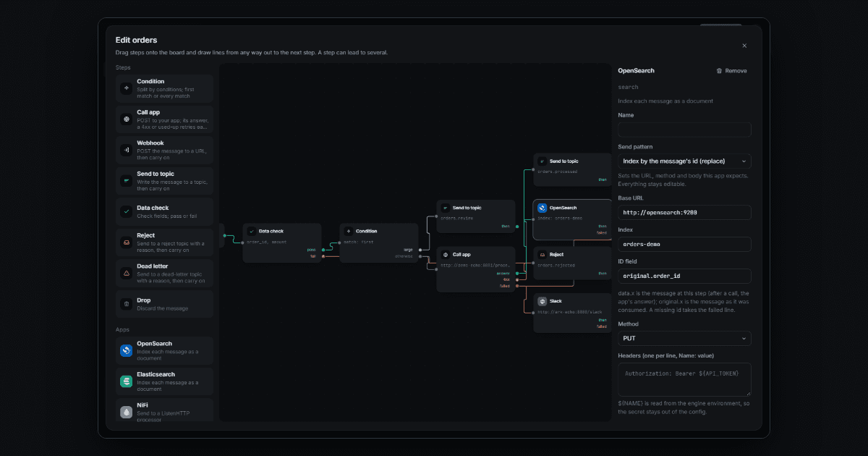The image size is (868, 456).
Task: Click the Call app node URL text
Action: (x=475, y=265)
